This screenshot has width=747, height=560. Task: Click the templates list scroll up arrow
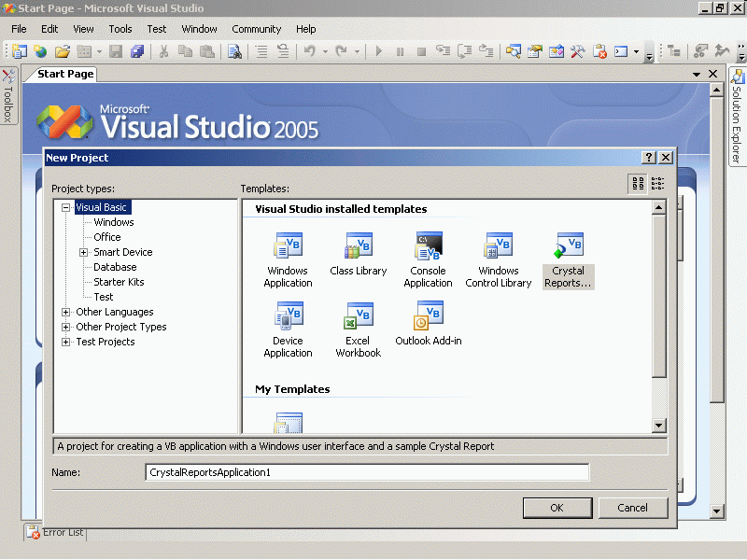659,207
